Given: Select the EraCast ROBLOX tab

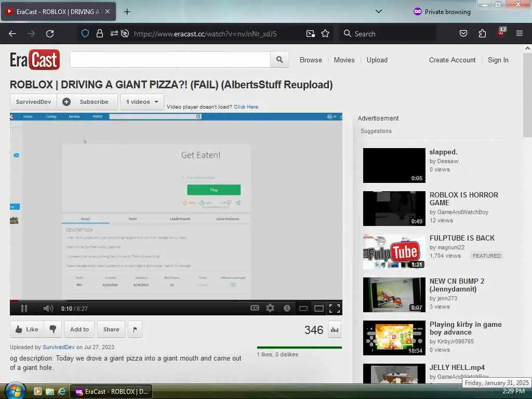Looking at the screenshot, I should click(x=58, y=11).
